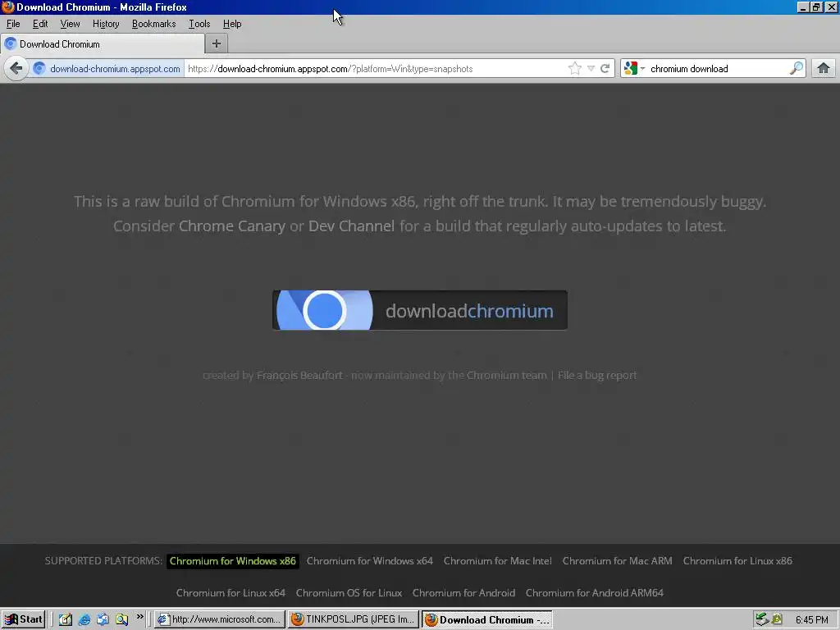The width and height of the screenshot is (840, 630).
Task: Open the URL history dropdown arrow
Action: coord(591,69)
